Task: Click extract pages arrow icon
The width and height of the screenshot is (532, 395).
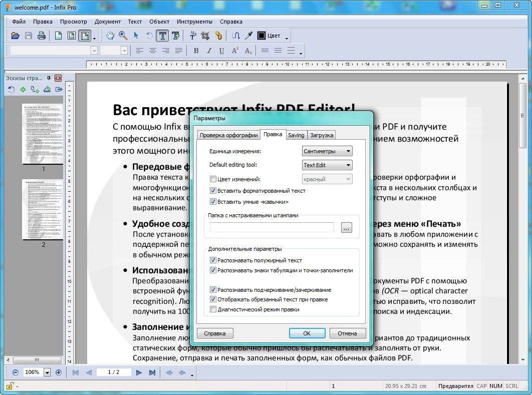Action: click(59, 90)
